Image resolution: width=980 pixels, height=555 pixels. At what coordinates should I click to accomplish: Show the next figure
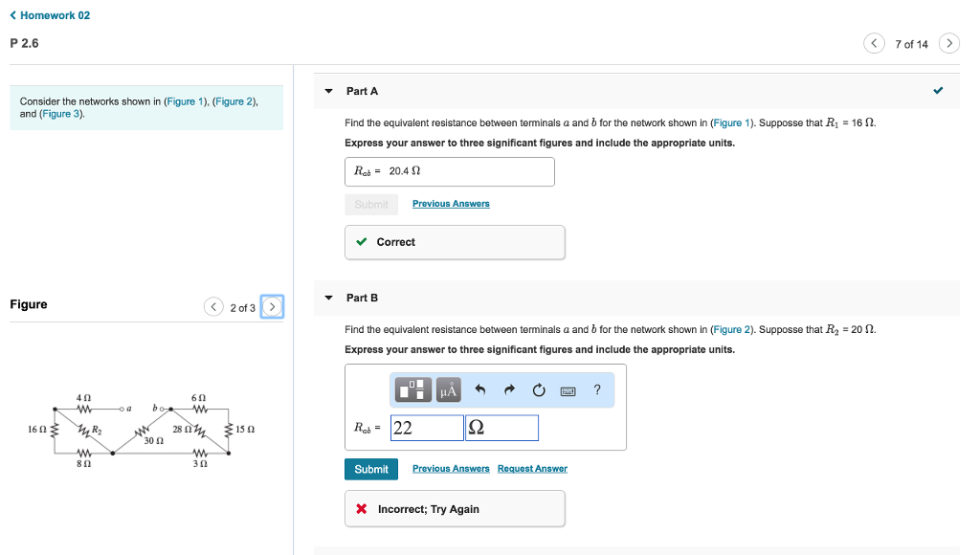pyautogui.click(x=273, y=307)
